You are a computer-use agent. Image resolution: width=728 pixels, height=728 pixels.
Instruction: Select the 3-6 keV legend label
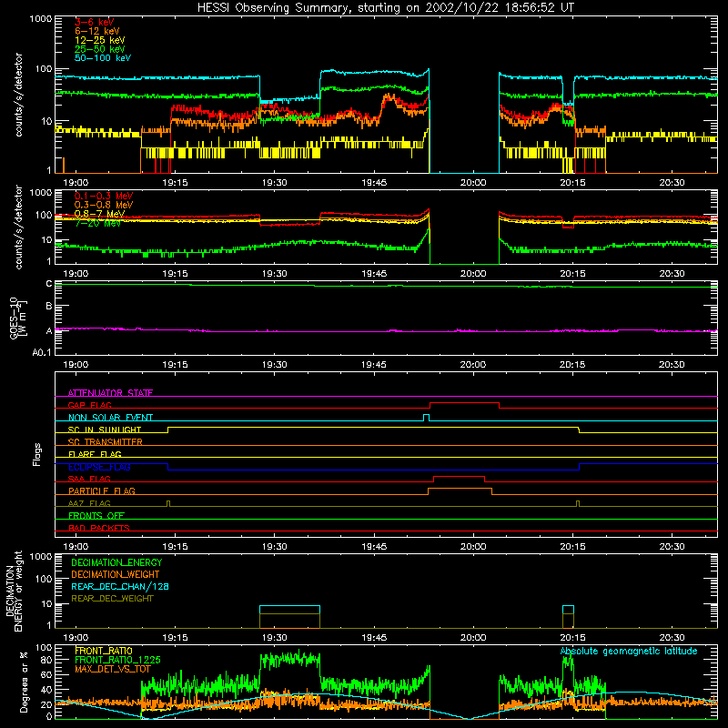(94, 22)
